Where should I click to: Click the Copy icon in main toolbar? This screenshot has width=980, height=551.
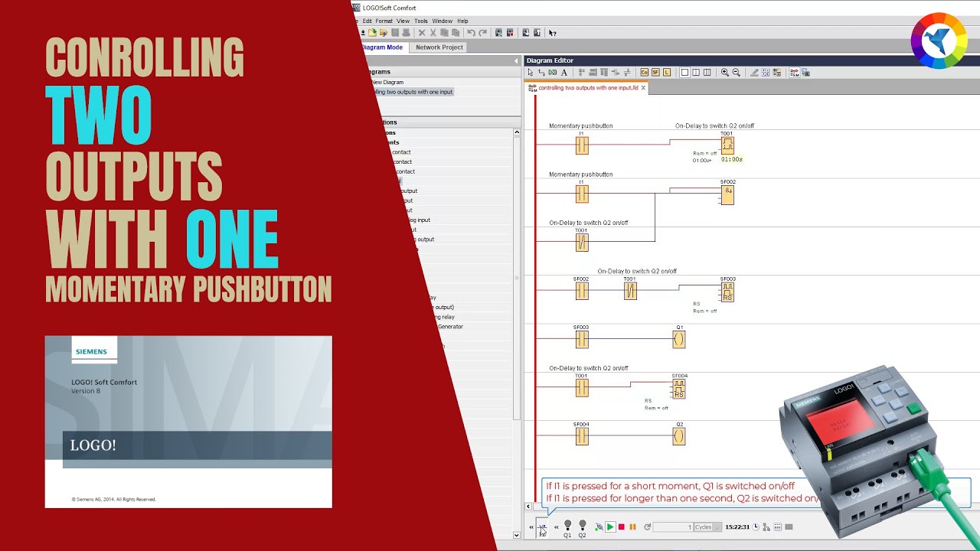click(x=444, y=33)
